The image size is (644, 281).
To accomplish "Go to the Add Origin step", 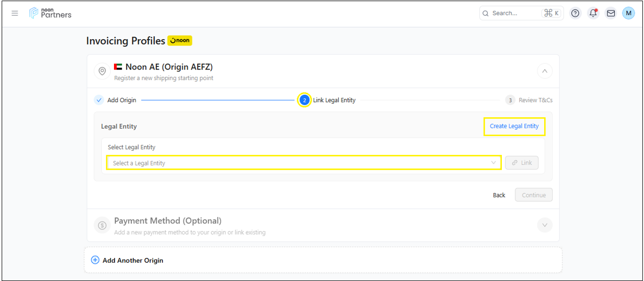I will [x=116, y=100].
